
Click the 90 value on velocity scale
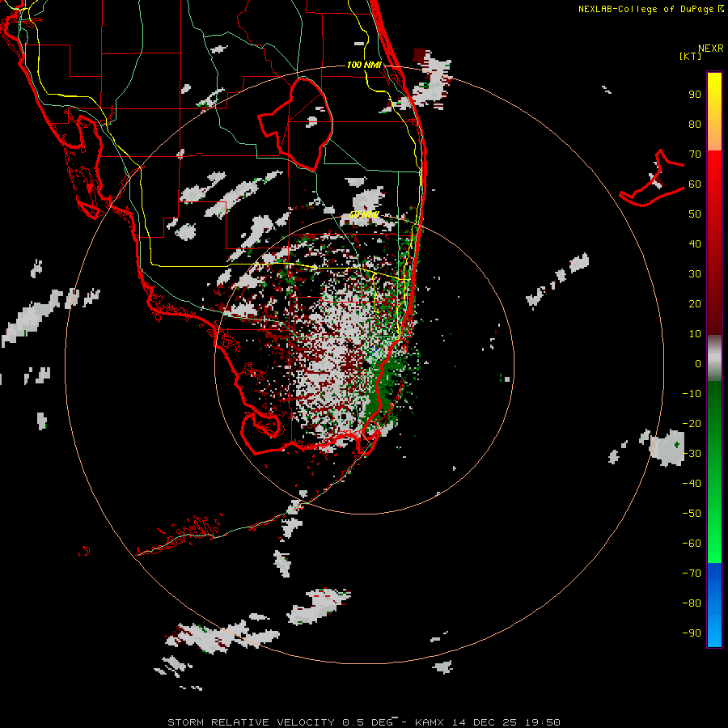695,95
